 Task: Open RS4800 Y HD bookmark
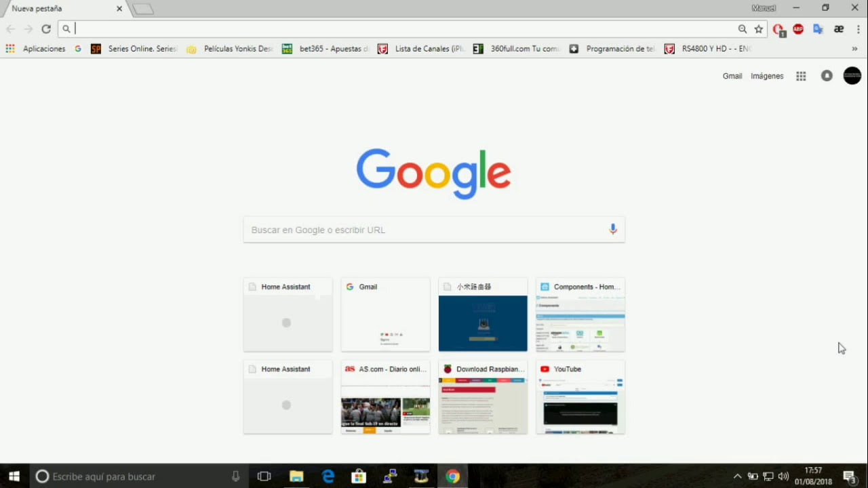click(708, 49)
